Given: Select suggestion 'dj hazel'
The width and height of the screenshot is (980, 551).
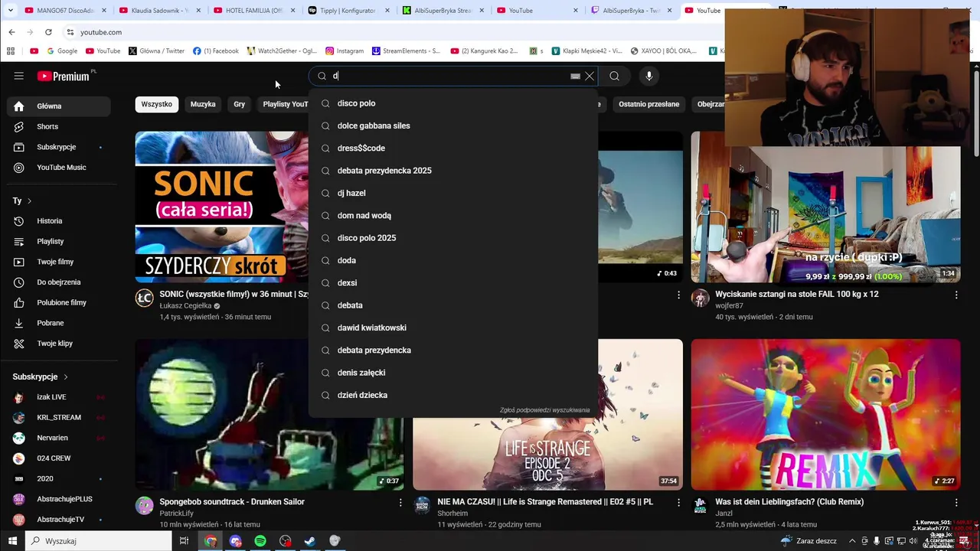Looking at the screenshot, I should click(x=453, y=193).
